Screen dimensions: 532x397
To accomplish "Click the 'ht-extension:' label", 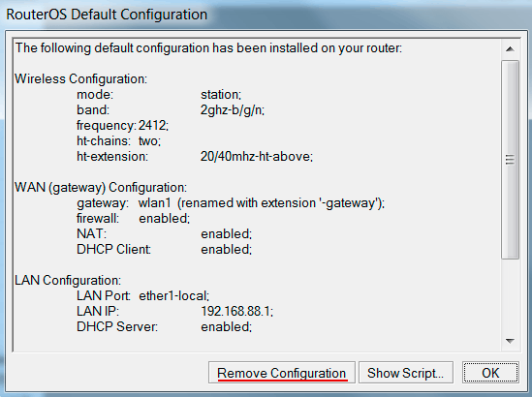I will pos(112,157).
